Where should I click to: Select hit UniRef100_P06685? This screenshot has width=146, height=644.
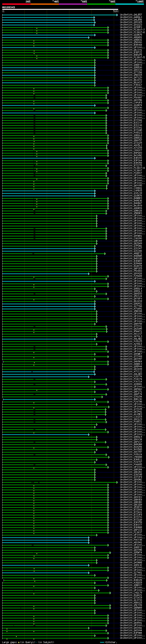tap(131, 465)
